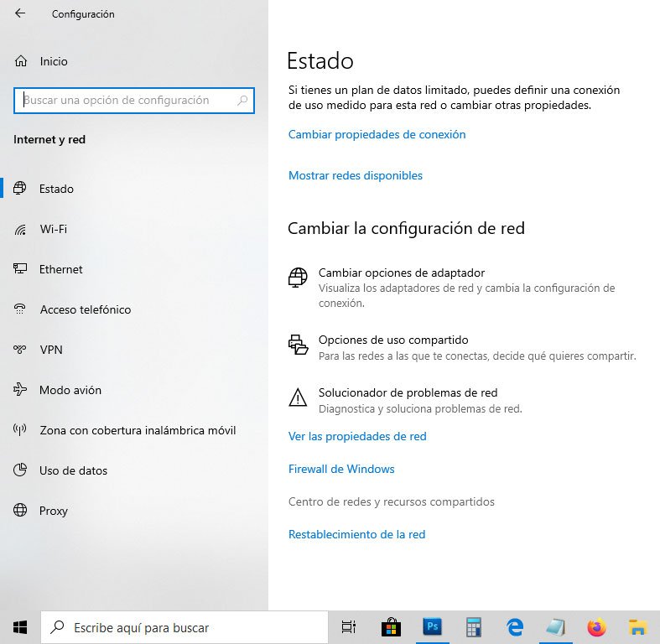Select the Acceso telefónico dial-up icon
The width and height of the screenshot is (660, 644).
coord(20,309)
